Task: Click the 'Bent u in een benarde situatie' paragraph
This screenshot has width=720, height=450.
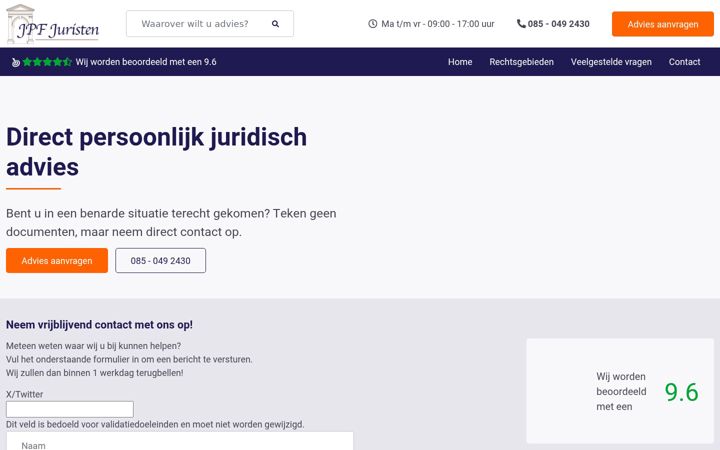Action: 171,223
